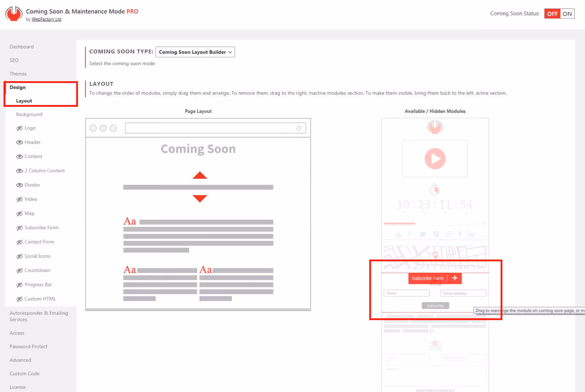585x392 pixels.
Task: Select the hidden map module thumbnail
Action: coord(435,257)
